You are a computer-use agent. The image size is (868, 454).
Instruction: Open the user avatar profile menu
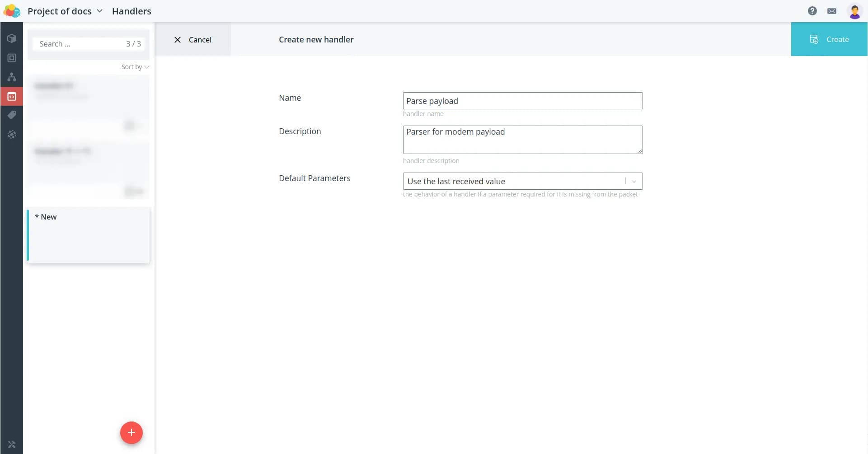pos(854,11)
